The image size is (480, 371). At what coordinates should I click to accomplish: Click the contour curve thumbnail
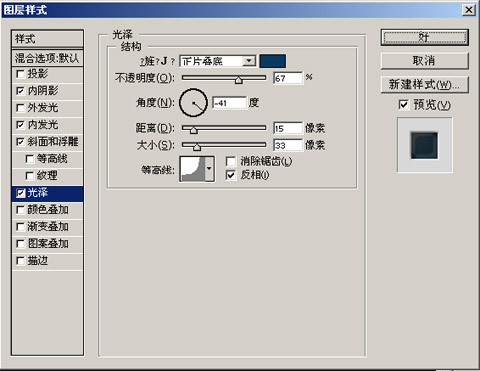(193, 169)
